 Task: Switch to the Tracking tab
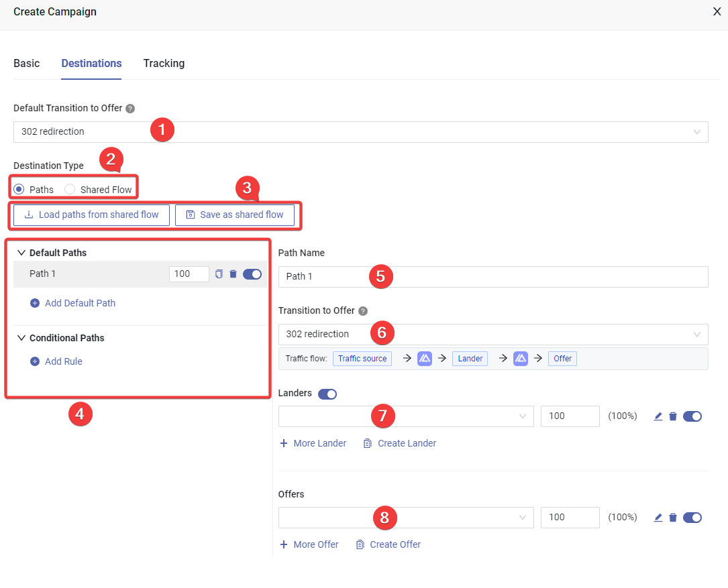point(164,64)
